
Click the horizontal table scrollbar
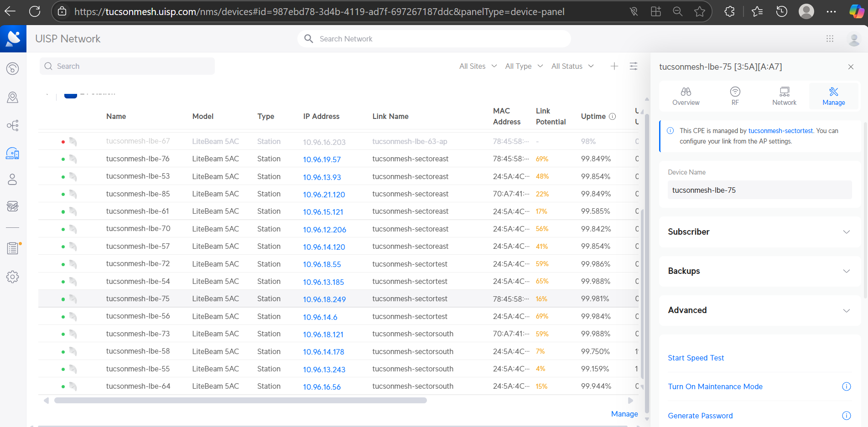tap(240, 401)
